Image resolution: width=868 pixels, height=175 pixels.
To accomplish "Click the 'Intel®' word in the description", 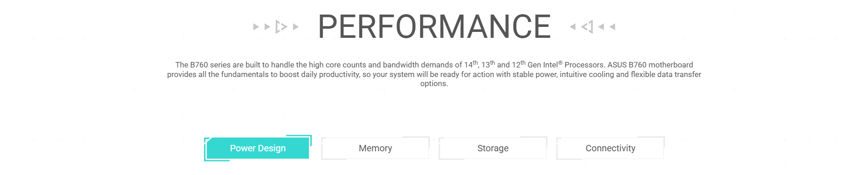I will click(553, 65).
